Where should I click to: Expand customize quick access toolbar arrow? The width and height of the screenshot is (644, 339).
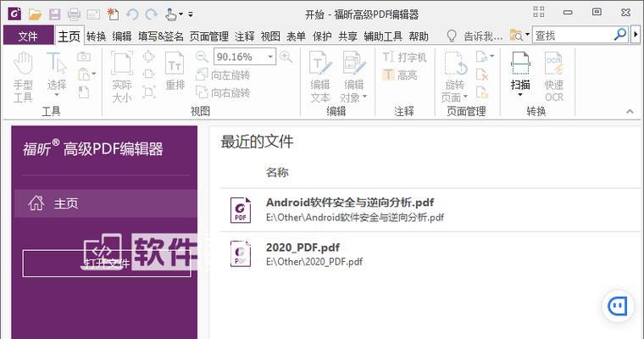click(x=191, y=14)
